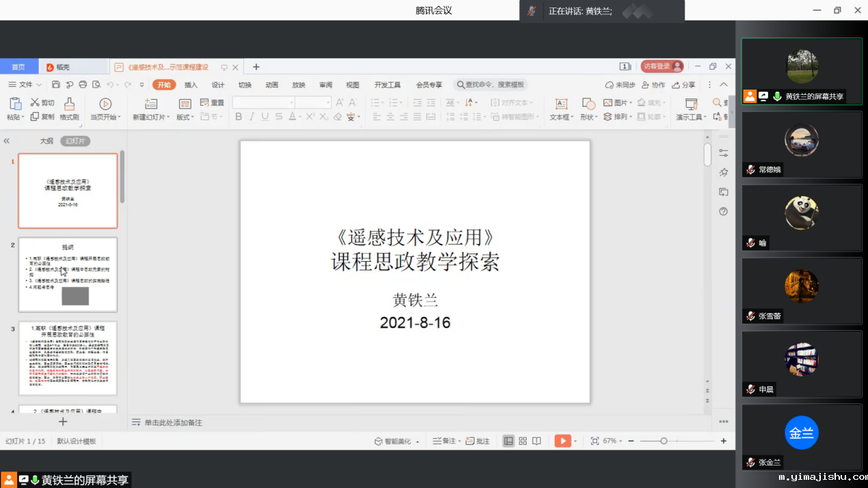The width and height of the screenshot is (868, 488).
Task: Click the zoom slider in status bar
Action: pos(663,441)
